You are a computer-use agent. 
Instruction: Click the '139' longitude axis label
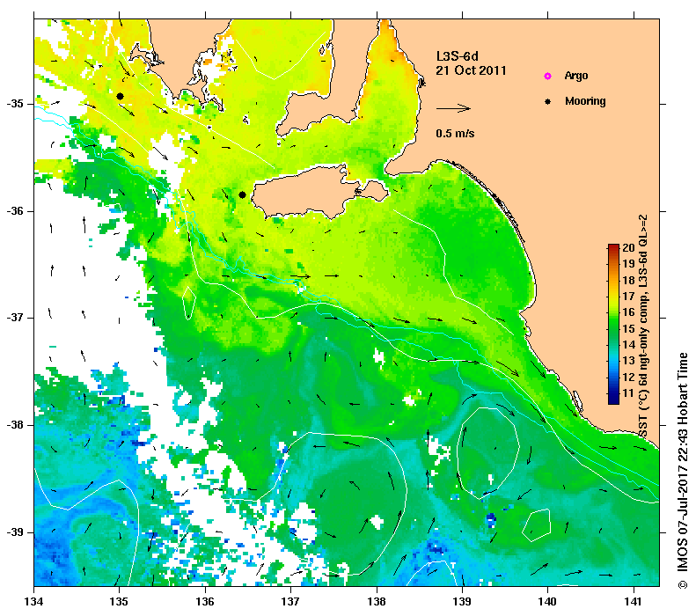coord(462,602)
